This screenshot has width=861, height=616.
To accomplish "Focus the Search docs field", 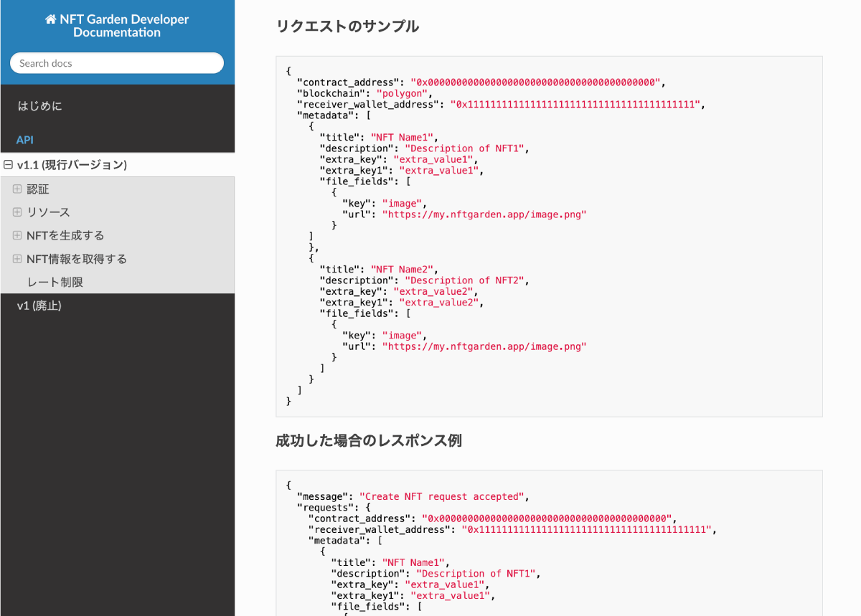I will coord(117,63).
